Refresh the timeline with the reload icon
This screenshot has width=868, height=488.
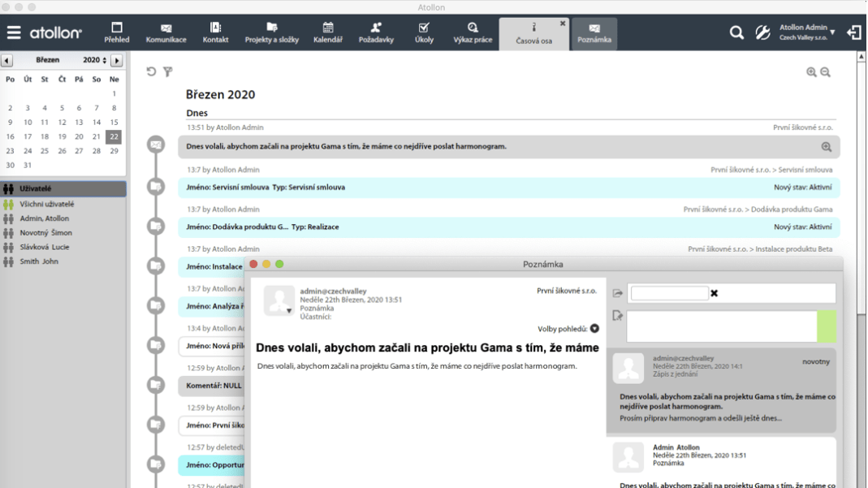[151, 71]
